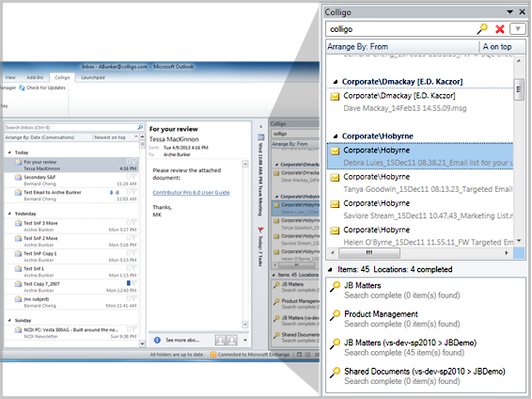Open Test Email to Archie Bunker message
The image size is (532, 399).
(x=71, y=195)
